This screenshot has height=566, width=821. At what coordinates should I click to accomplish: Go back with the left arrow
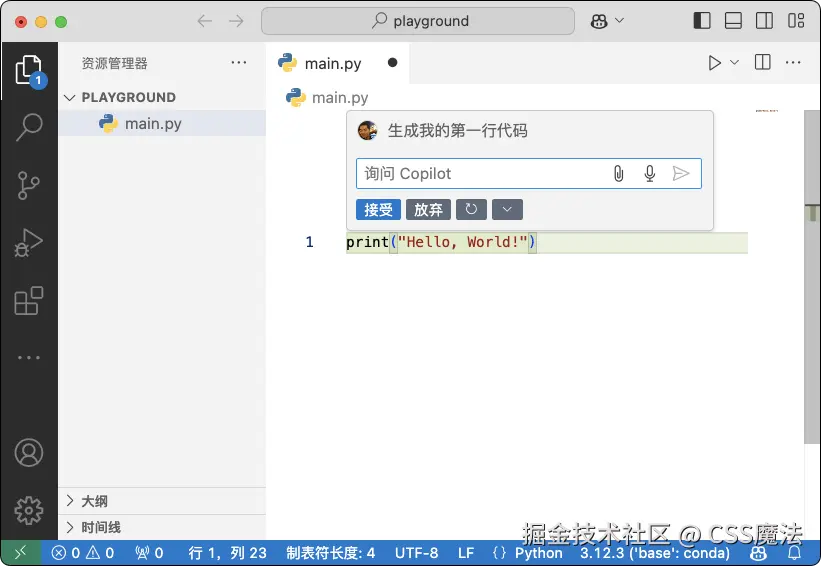(204, 21)
